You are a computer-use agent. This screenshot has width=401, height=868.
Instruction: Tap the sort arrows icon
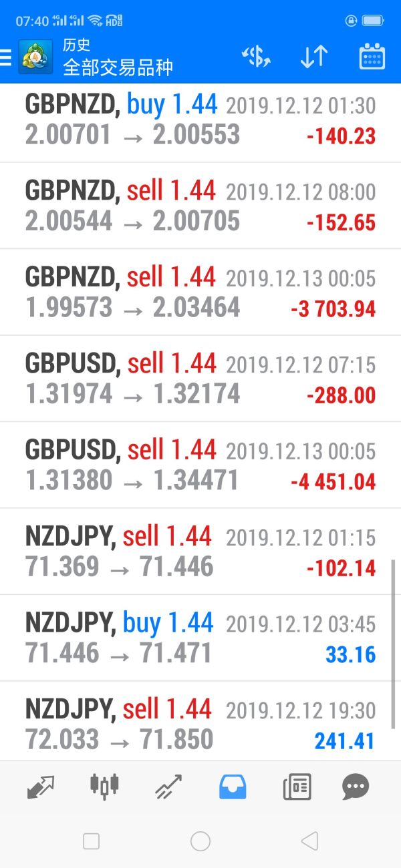313,57
